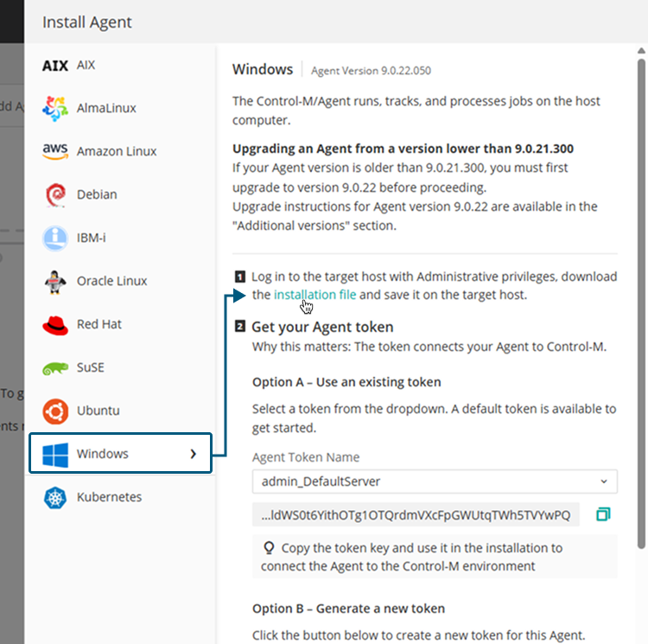Click the dropdown arrow beside admin_DefaultServer
Image resolution: width=648 pixels, height=644 pixels.
[603, 481]
